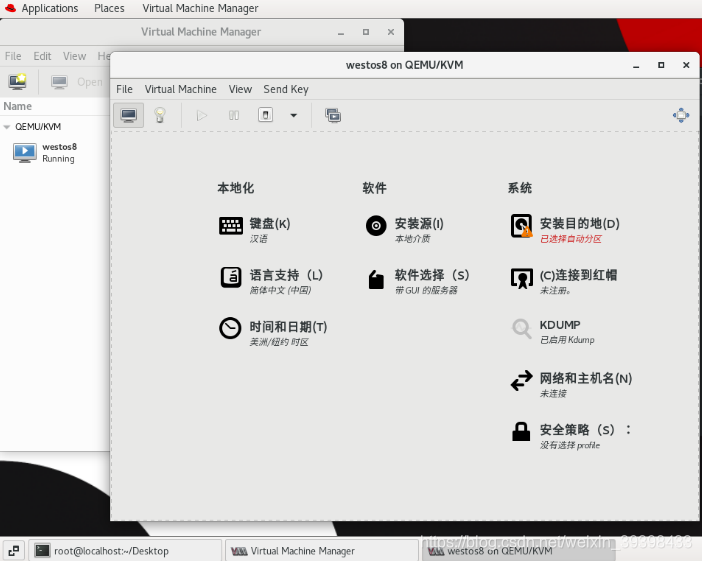702x561 pixels.
Task: Show the graphical console view icon
Action: click(128, 116)
